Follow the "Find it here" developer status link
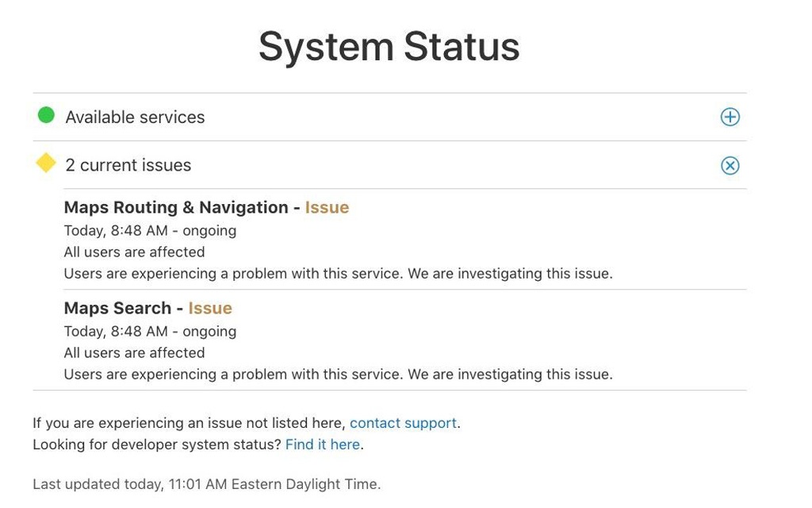 pyautogui.click(x=323, y=444)
